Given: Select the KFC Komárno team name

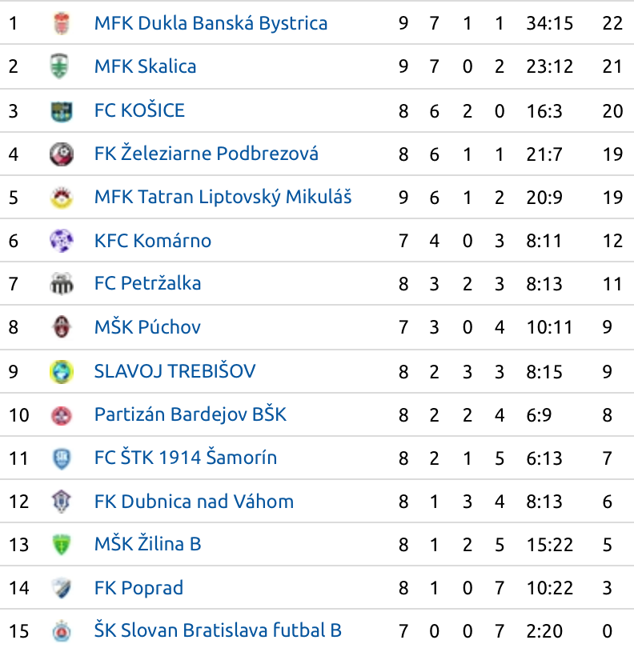Looking at the screenshot, I should coord(153,241).
